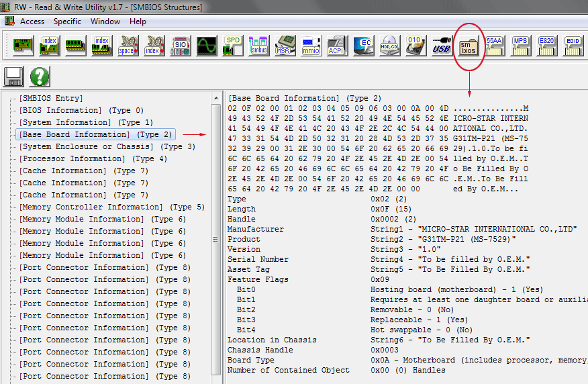Select [Base Board Information] (Type 2) in tree
Viewport: 588px width, 384px height.
tap(95, 134)
